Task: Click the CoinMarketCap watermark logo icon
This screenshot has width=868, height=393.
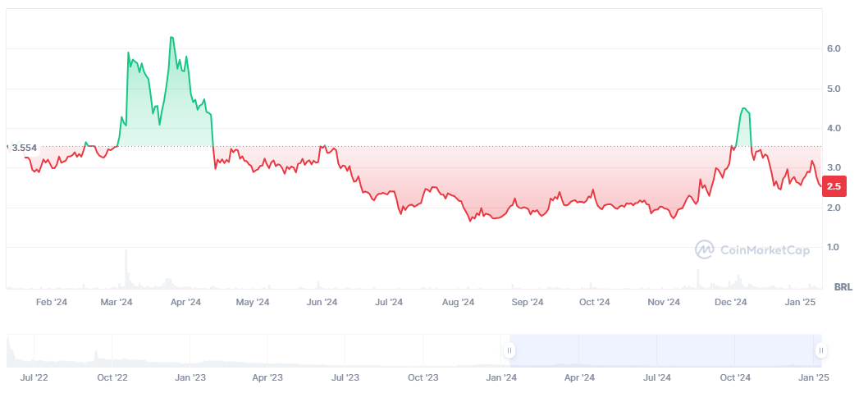Action: pyautogui.click(x=704, y=249)
